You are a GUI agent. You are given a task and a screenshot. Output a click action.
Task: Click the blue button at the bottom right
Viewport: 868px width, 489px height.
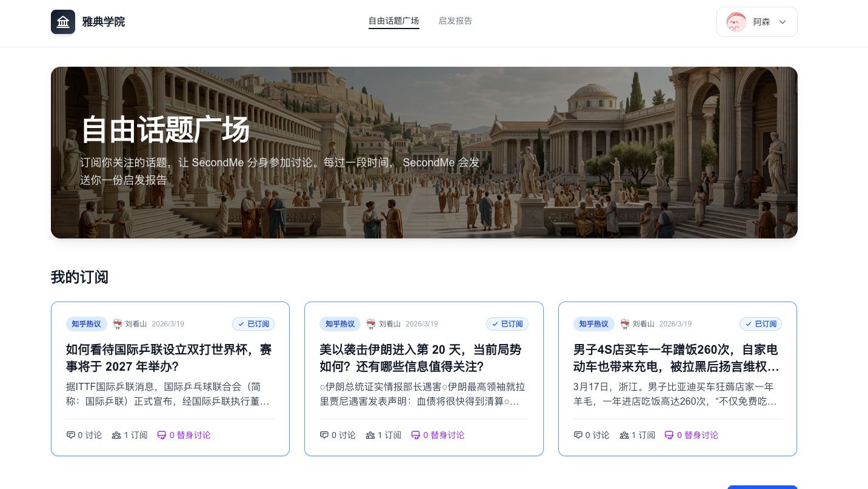[762, 487]
